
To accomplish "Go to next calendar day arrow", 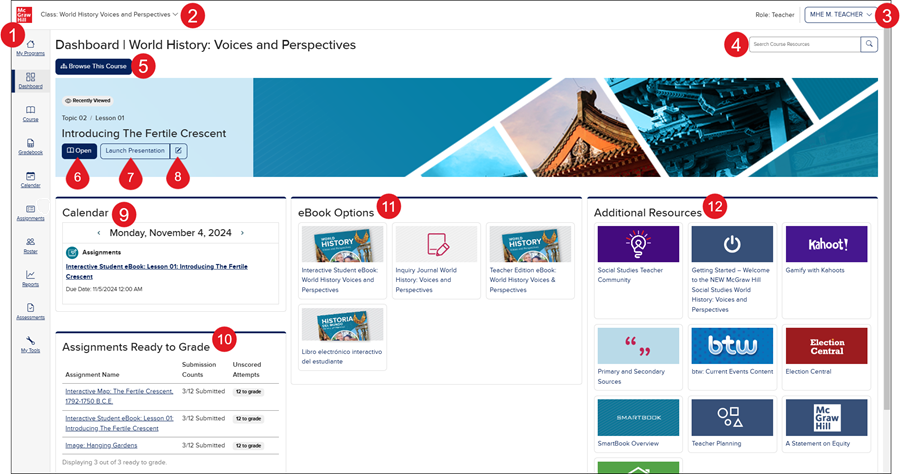I will coord(242,233).
